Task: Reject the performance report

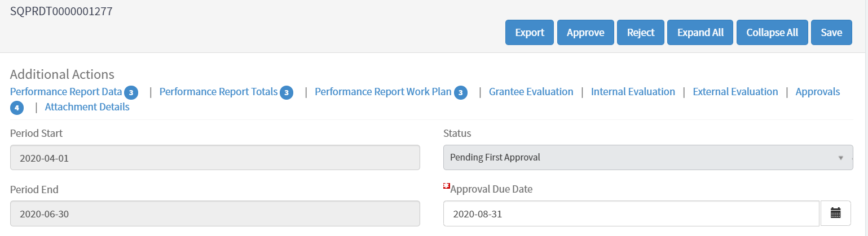Action: point(641,33)
